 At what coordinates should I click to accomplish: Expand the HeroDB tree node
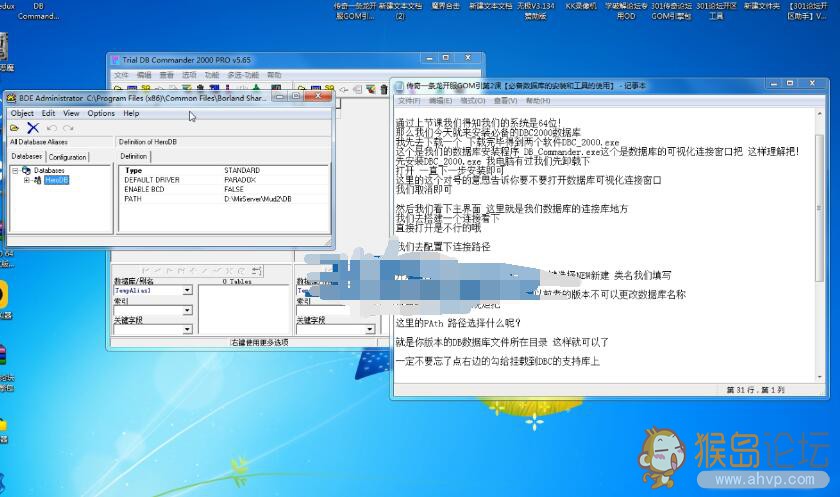[x=26, y=180]
